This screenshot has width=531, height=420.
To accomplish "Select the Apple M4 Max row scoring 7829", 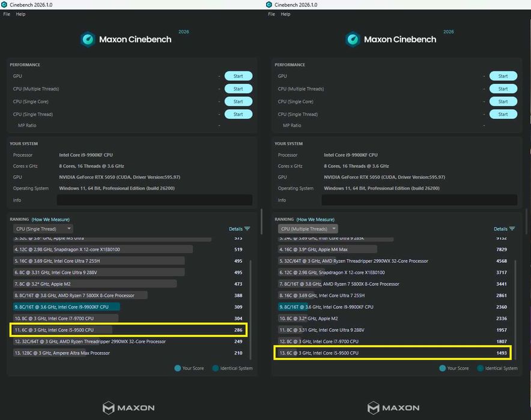I will [x=394, y=249].
